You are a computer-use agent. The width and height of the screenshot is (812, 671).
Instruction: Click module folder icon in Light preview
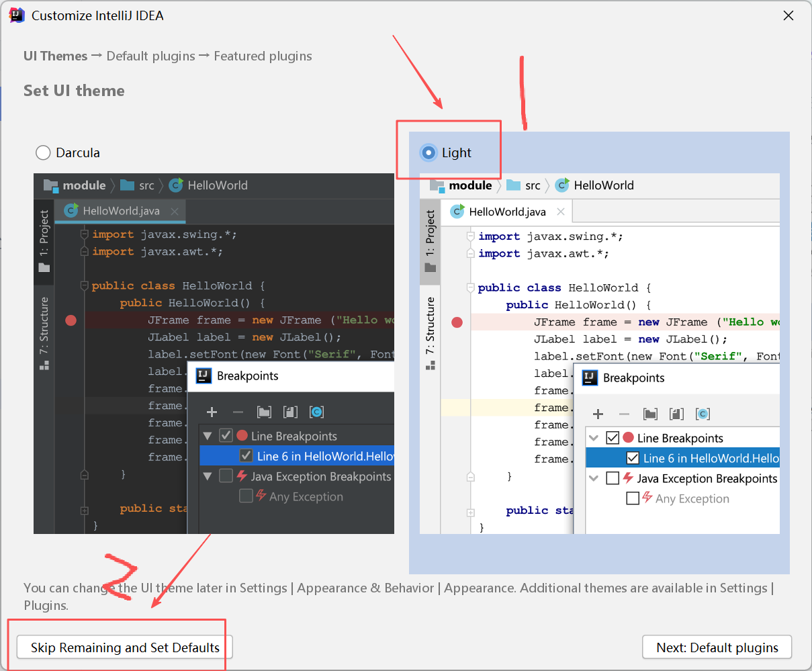point(437,185)
